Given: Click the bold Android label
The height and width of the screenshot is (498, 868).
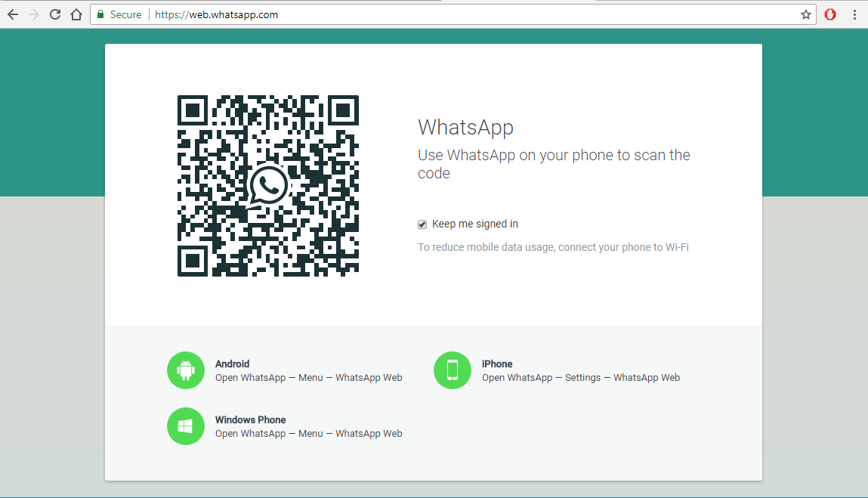Looking at the screenshot, I should pyautogui.click(x=233, y=364).
